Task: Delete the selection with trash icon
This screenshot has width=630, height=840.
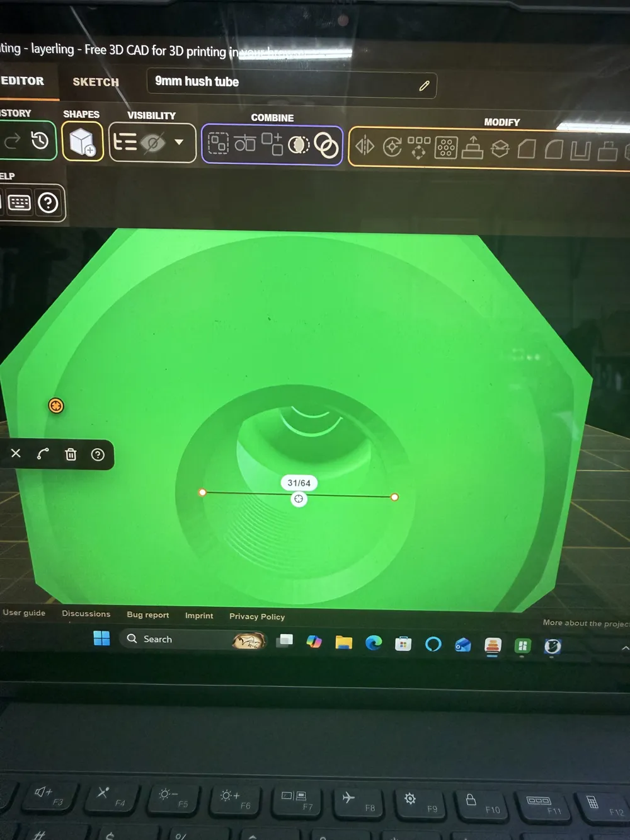Action: click(x=71, y=454)
